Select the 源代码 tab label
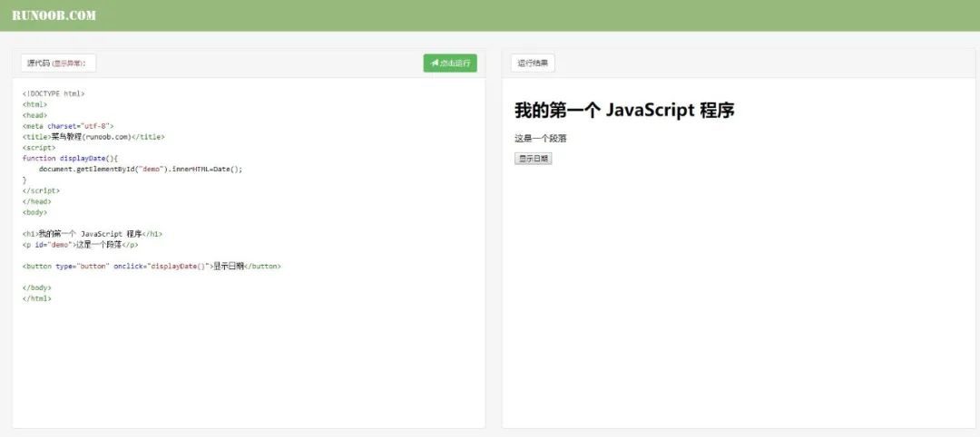980x437 pixels. click(39, 63)
